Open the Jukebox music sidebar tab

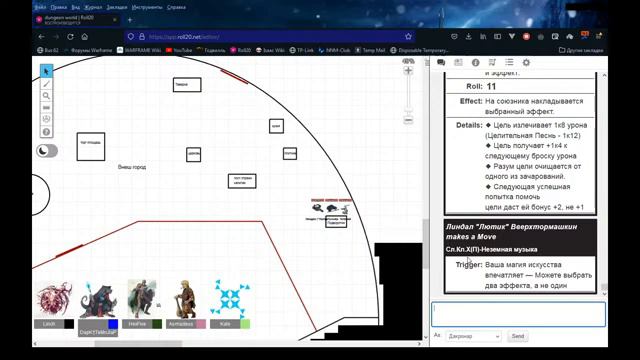(492, 62)
